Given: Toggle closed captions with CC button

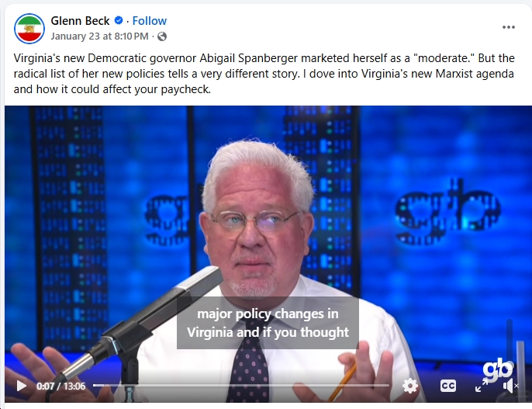Looking at the screenshot, I should coord(448,386).
